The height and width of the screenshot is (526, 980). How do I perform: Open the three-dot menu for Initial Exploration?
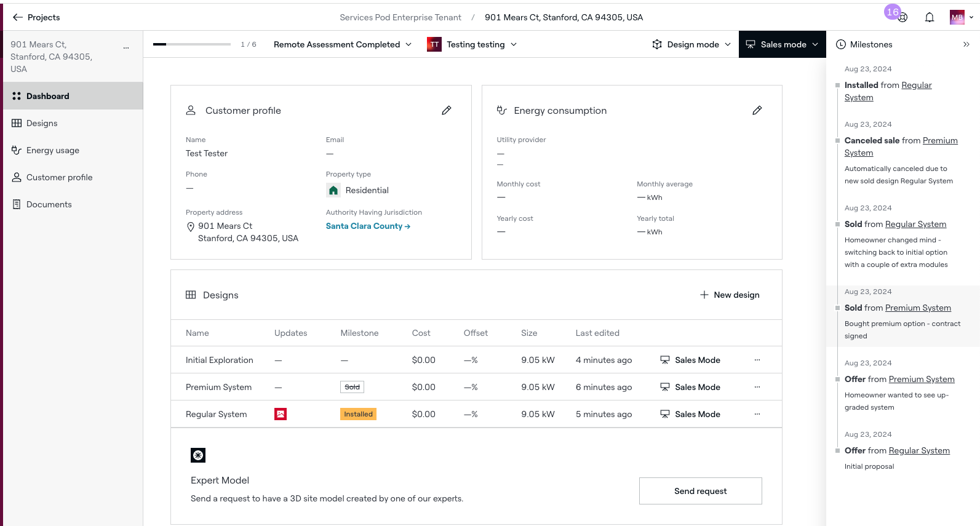757,360
